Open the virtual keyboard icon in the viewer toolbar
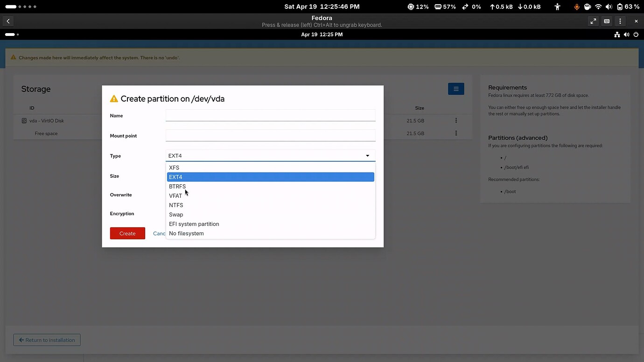This screenshot has width=644, height=362. [x=607, y=21]
